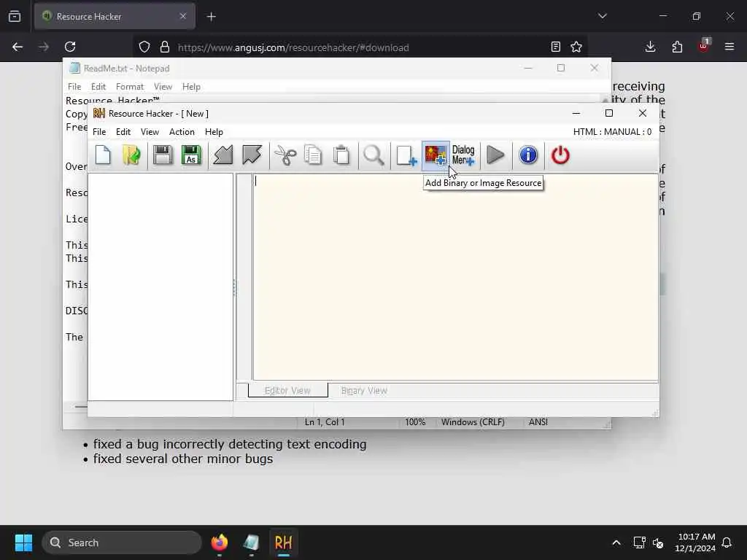The height and width of the screenshot is (560, 747).
Task: Click the Paste clipboard icon
Action: (x=341, y=155)
